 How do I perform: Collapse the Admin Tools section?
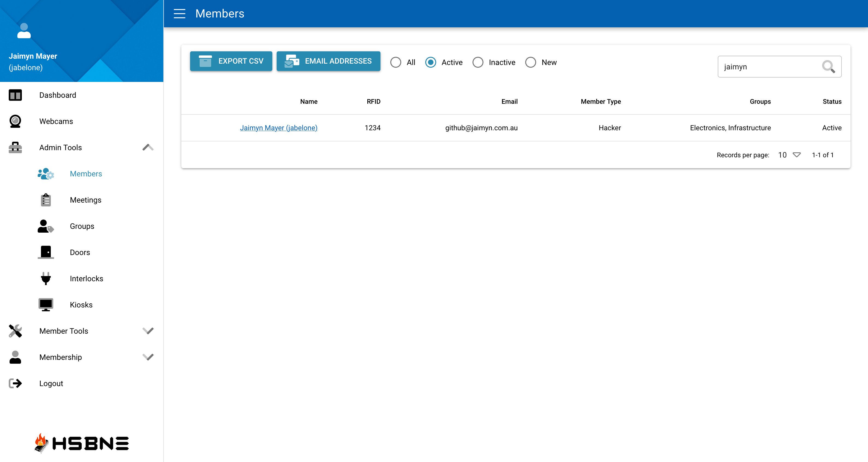[148, 147]
